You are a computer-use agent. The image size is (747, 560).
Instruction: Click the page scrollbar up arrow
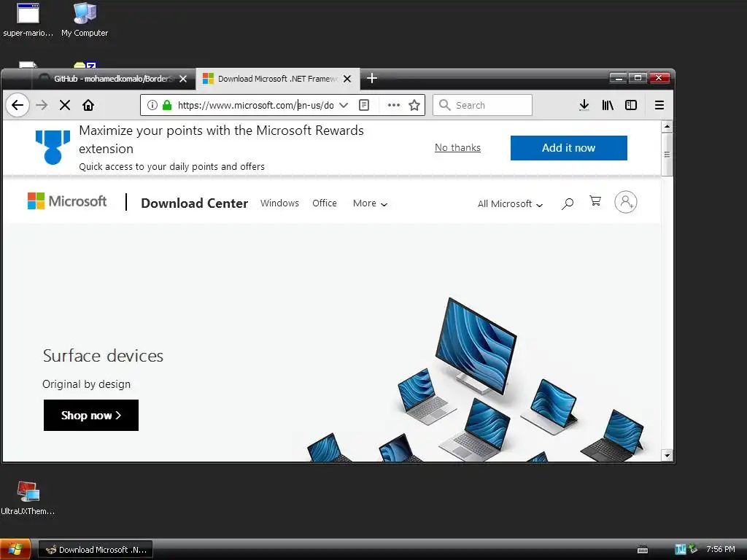point(667,127)
